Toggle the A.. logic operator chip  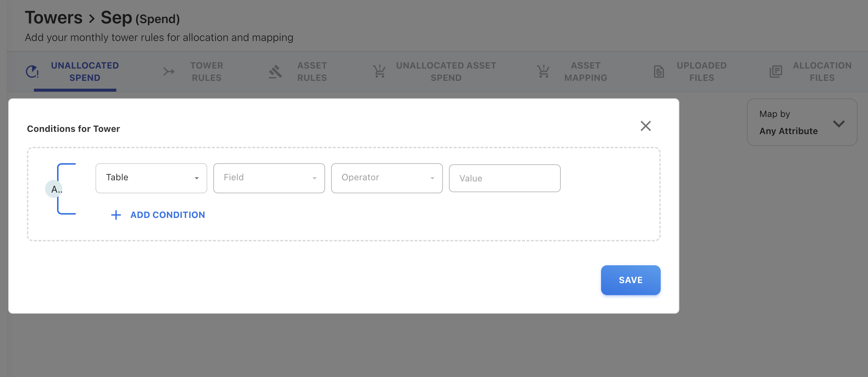tap(54, 189)
